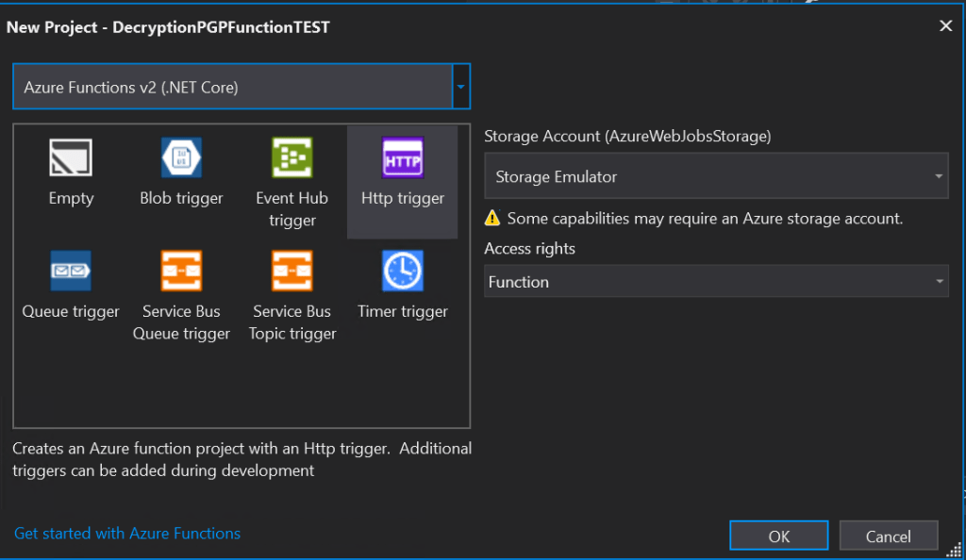The image size is (966, 560).
Task: Select the Http trigger template
Action: point(403,158)
